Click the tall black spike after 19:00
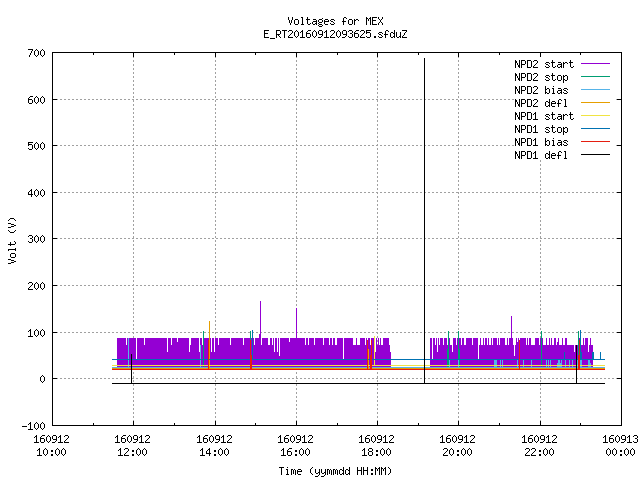Viewport: 640px width, 480px height. 424,220
